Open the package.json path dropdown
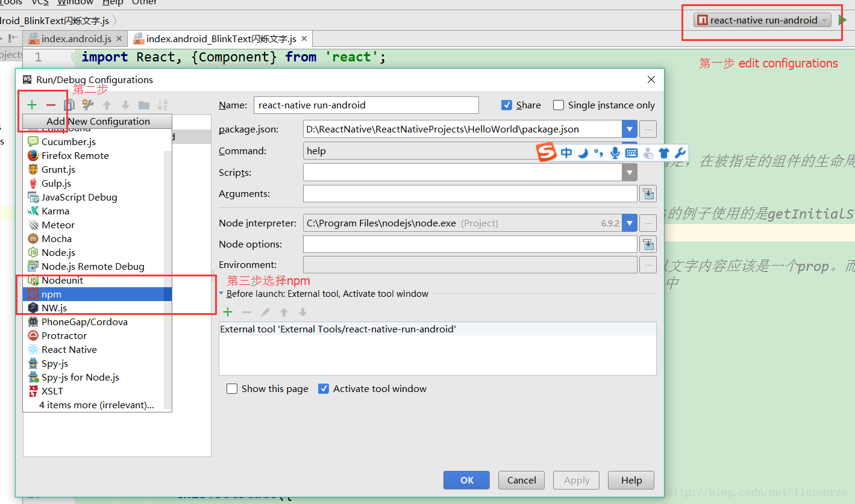Viewport: 855px width, 504px height. [630, 129]
